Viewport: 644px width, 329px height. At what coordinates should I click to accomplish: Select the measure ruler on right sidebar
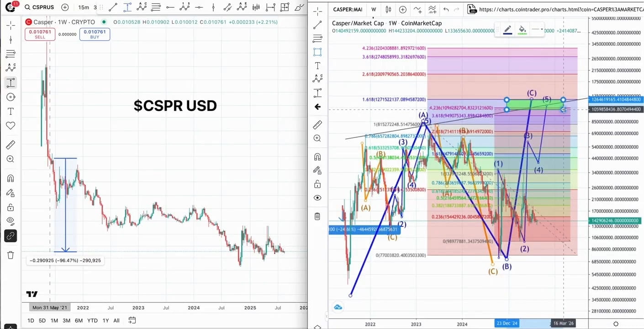[x=317, y=124]
